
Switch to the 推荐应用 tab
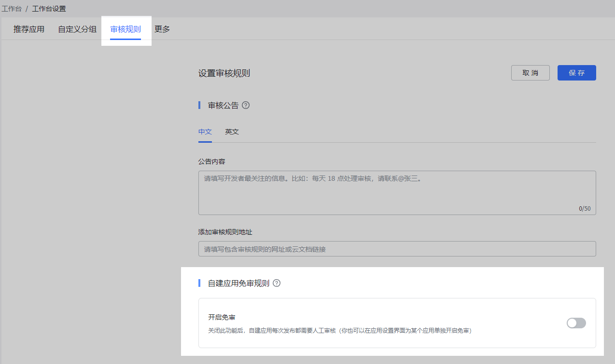29,29
